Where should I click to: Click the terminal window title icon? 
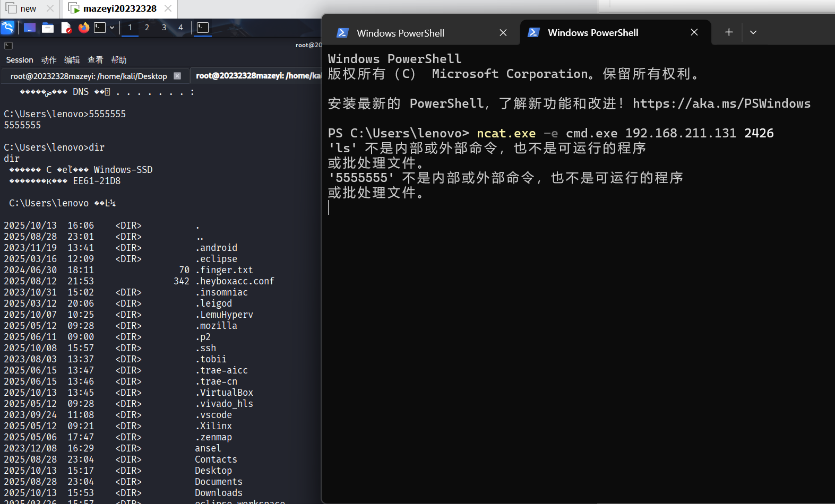pos(8,46)
